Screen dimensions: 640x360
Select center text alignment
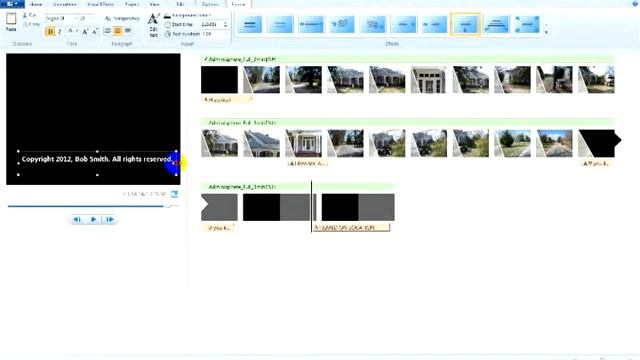pos(118,31)
